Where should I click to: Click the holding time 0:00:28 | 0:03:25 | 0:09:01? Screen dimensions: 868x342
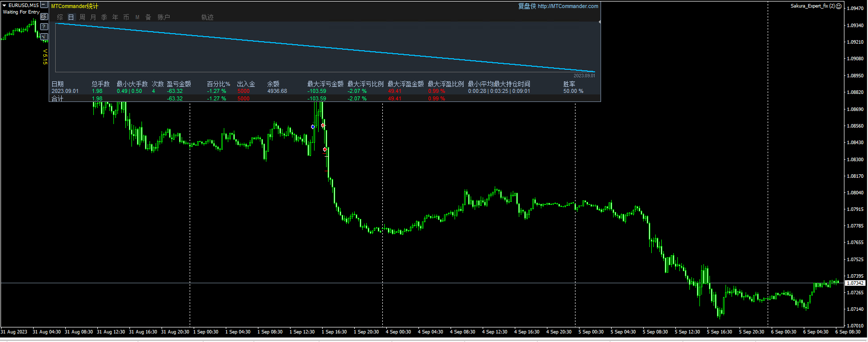coord(499,91)
